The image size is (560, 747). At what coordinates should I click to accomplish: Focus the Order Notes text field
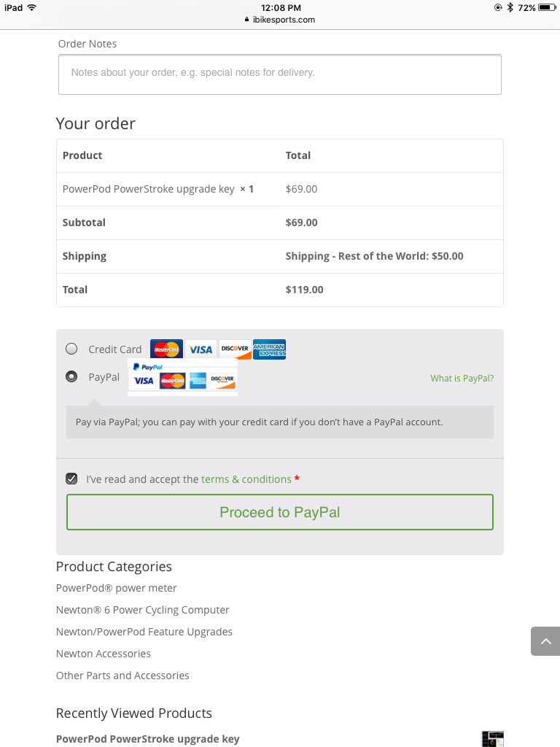tap(280, 74)
